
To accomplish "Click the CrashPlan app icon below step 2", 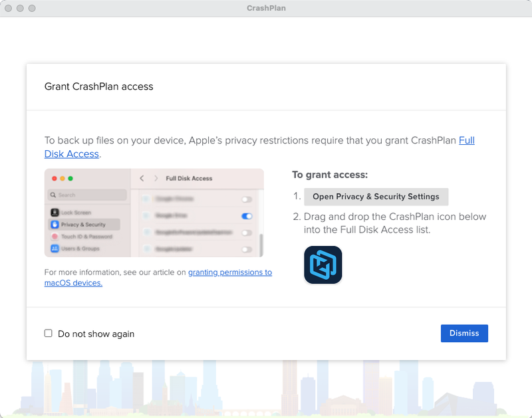I will [323, 264].
